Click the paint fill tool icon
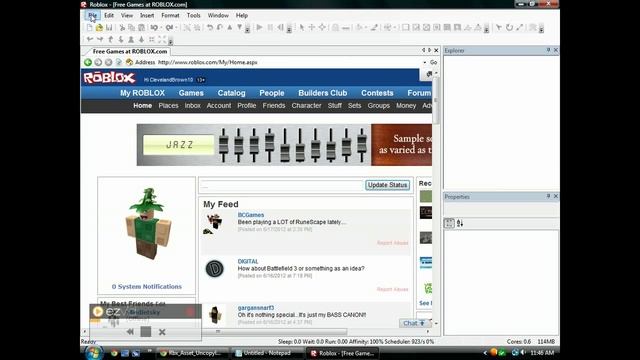The image size is (640, 360). point(360,27)
